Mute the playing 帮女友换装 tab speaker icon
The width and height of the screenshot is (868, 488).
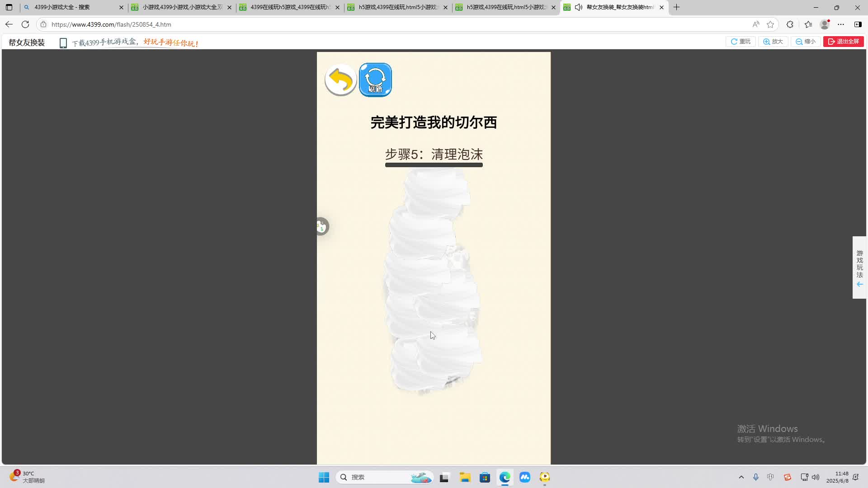click(x=578, y=7)
